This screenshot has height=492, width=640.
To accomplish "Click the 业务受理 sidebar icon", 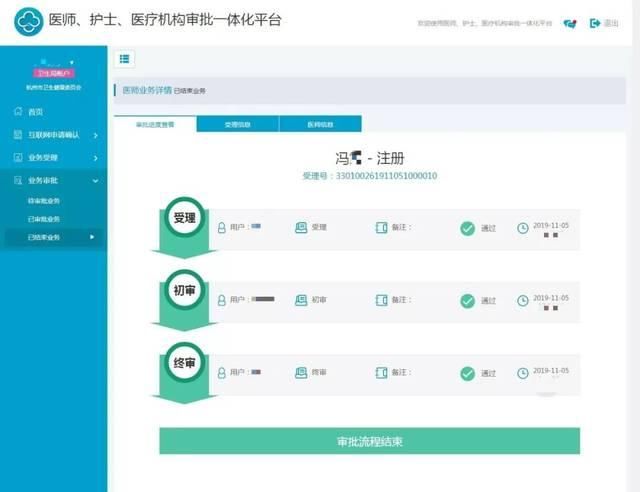I will [x=18, y=157].
